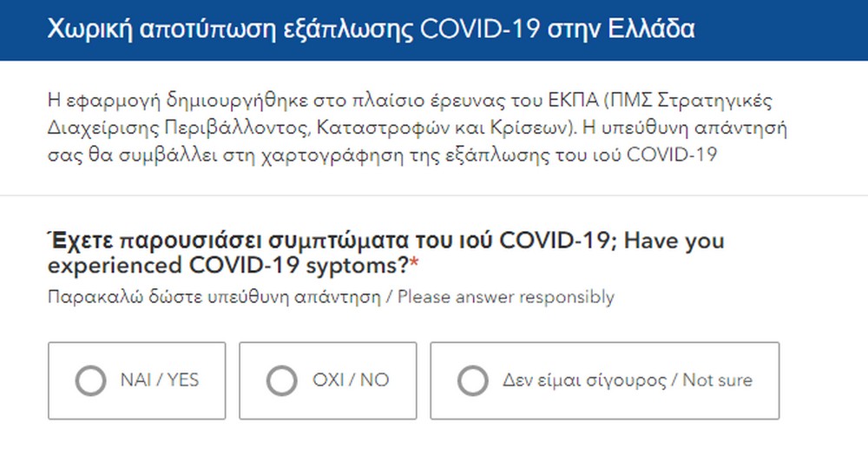868x469 pixels.
Task: Click the "OXI / NO" option label
Action: pyautogui.click(x=351, y=380)
